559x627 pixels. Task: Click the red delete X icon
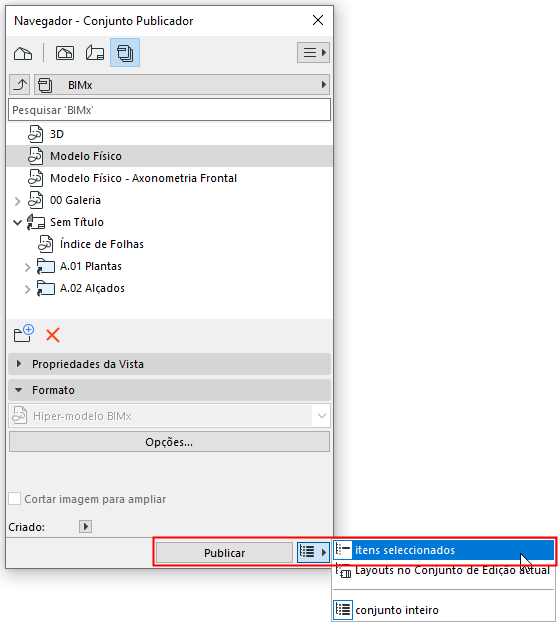53,335
